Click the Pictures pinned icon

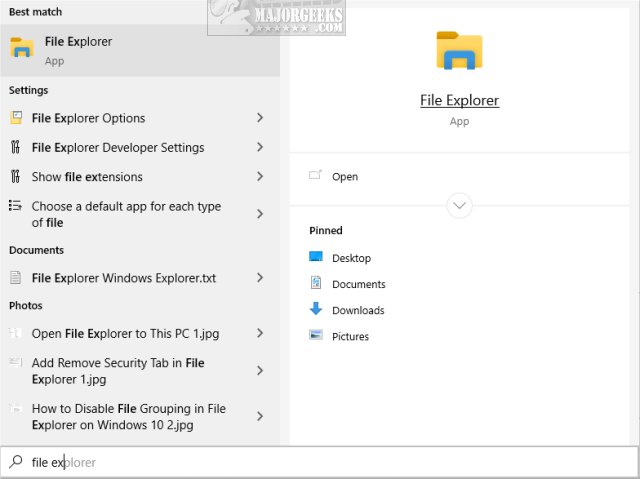[x=316, y=336]
